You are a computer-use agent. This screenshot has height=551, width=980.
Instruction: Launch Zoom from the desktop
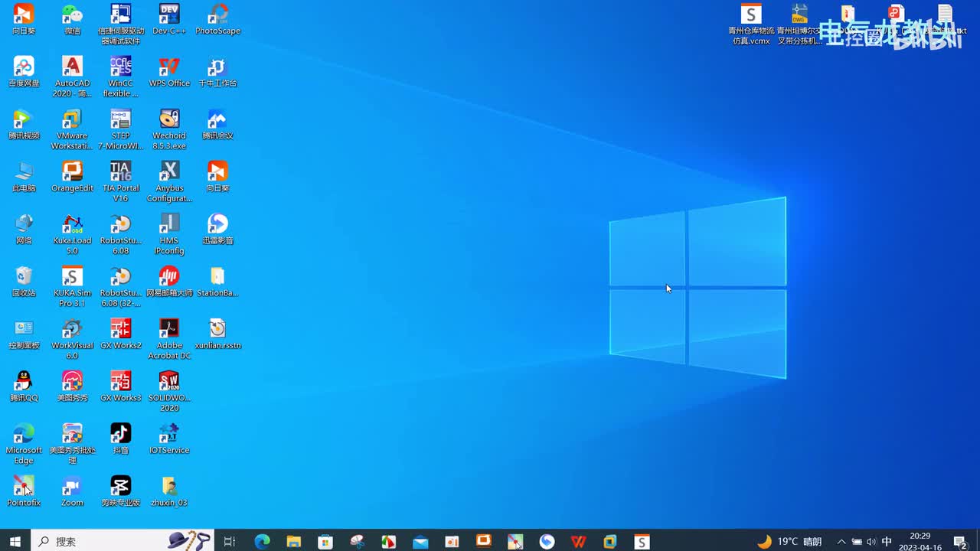(72, 491)
